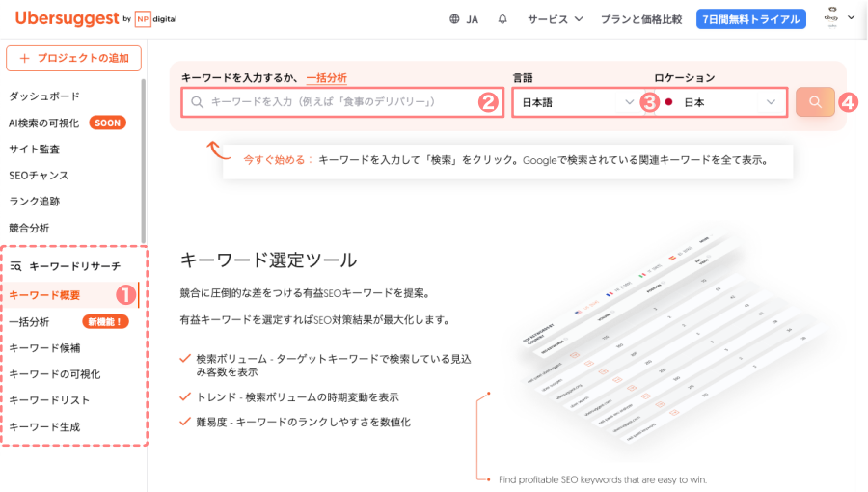Click the magnifier icon inside keyword field
868x492 pixels.
click(197, 102)
